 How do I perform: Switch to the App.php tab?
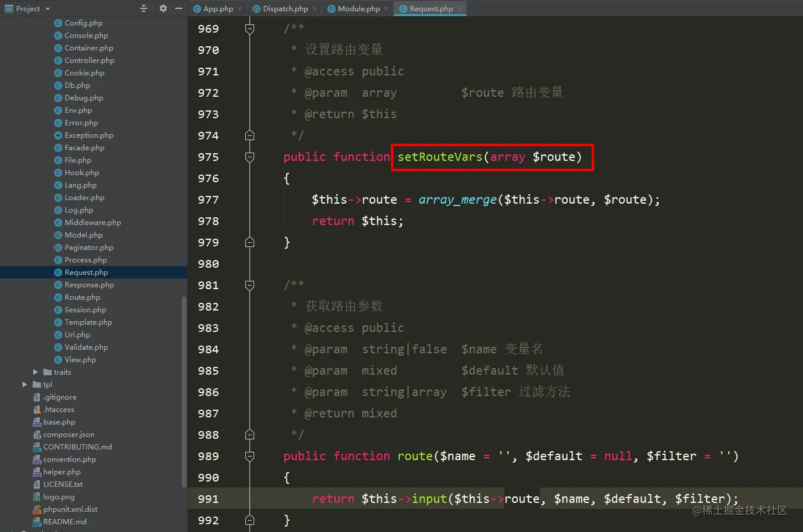click(x=218, y=8)
